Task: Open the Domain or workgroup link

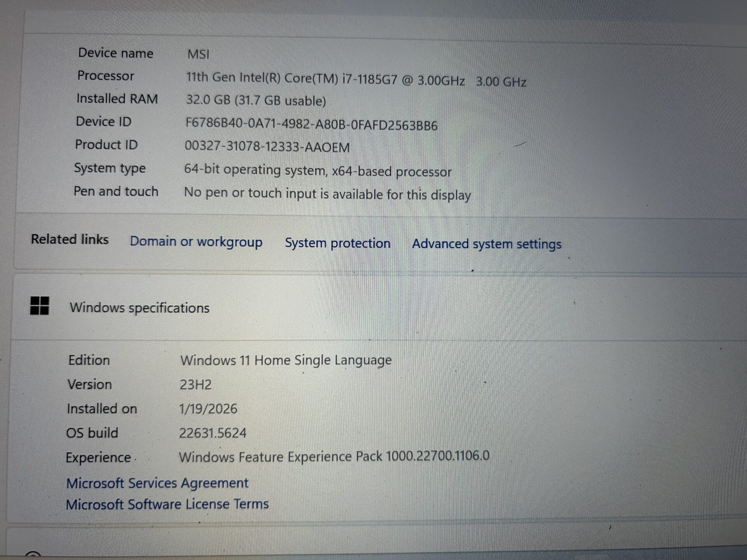Action: click(x=196, y=241)
